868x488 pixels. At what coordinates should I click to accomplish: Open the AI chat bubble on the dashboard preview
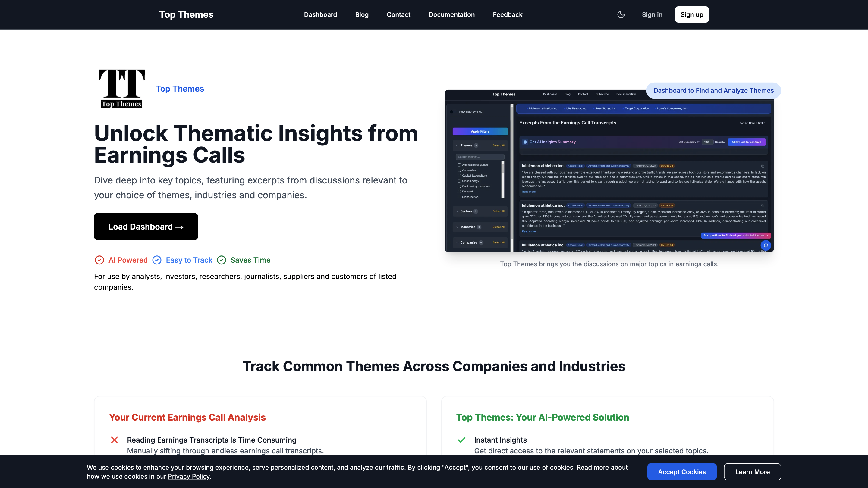coord(766,246)
